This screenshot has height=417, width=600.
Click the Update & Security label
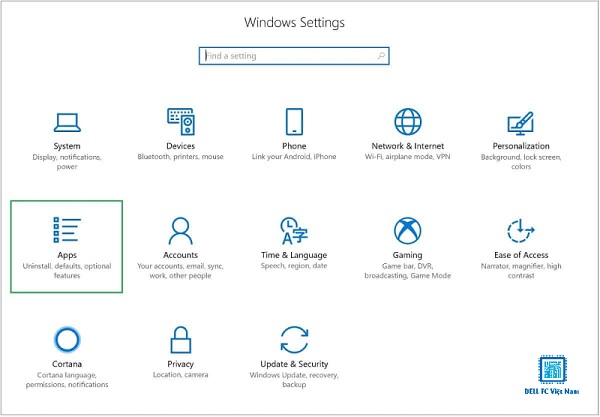click(x=294, y=364)
